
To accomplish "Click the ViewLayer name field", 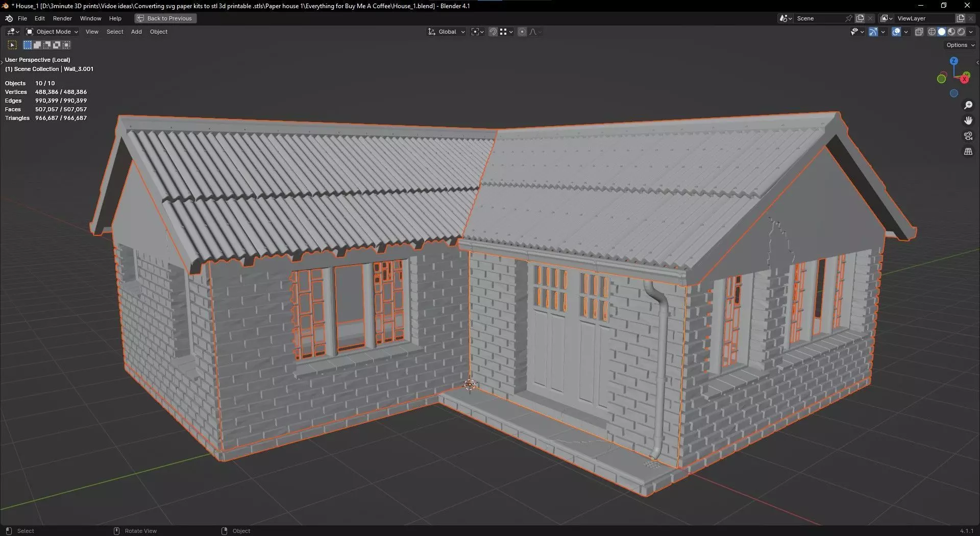I will click(925, 18).
